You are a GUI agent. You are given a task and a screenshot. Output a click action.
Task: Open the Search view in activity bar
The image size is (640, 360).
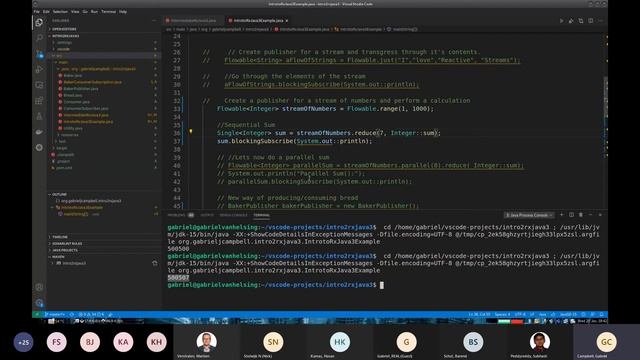(39, 38)
